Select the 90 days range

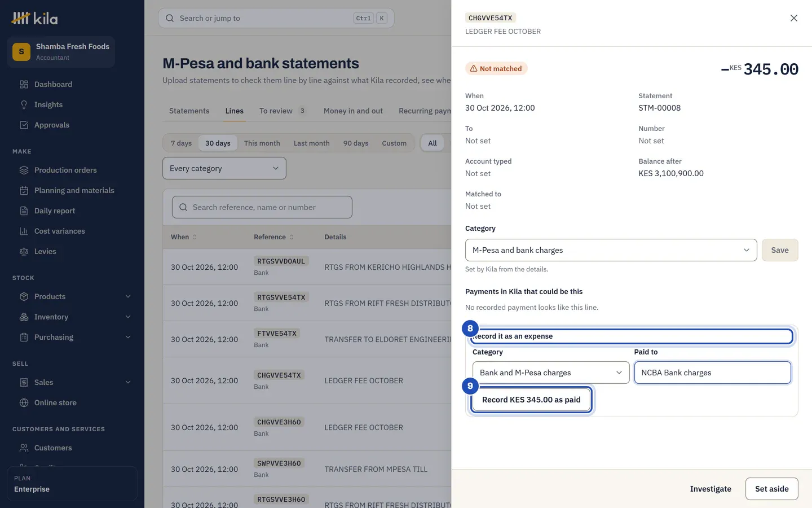356,143
